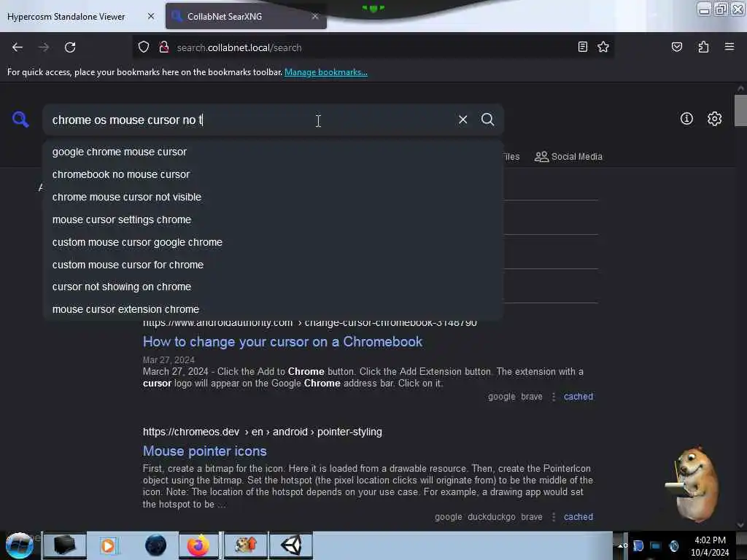Click the page vertical scrollbar thumb
Screen dimensions: 747x560
coord(740,111)
